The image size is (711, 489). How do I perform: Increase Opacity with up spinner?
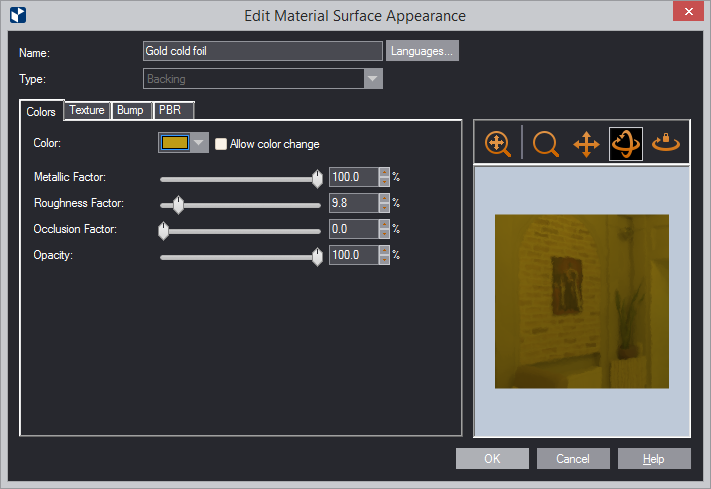click(384, 250)
